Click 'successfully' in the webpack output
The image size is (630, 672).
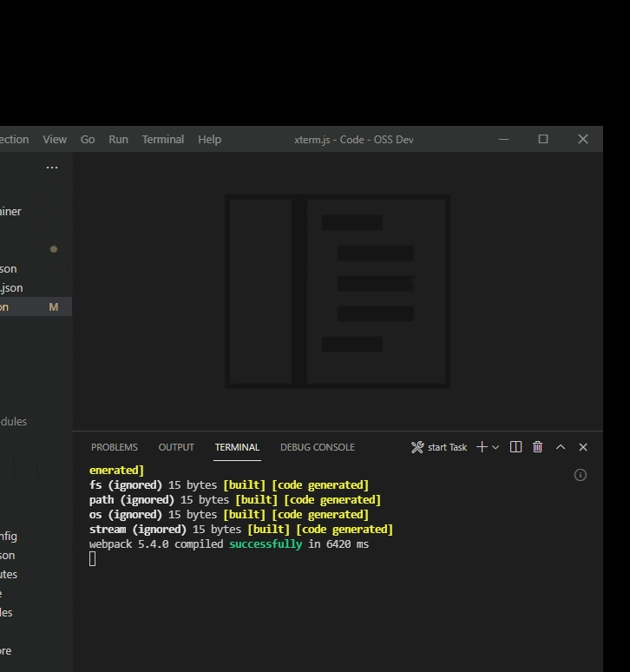[x=266, y=544]
